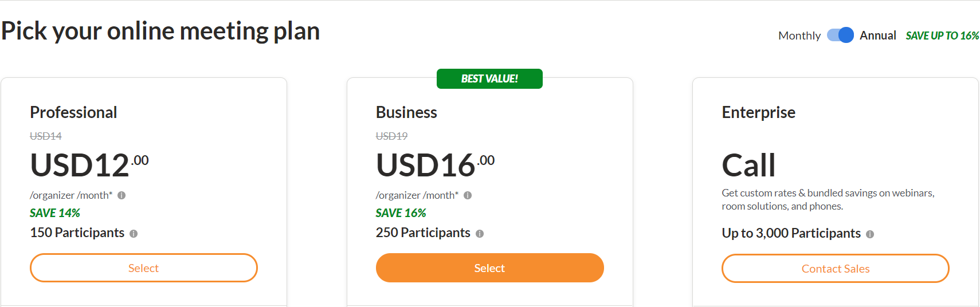
Task: Click the green SAVE 16% Business text
Action: click(401, 213)
